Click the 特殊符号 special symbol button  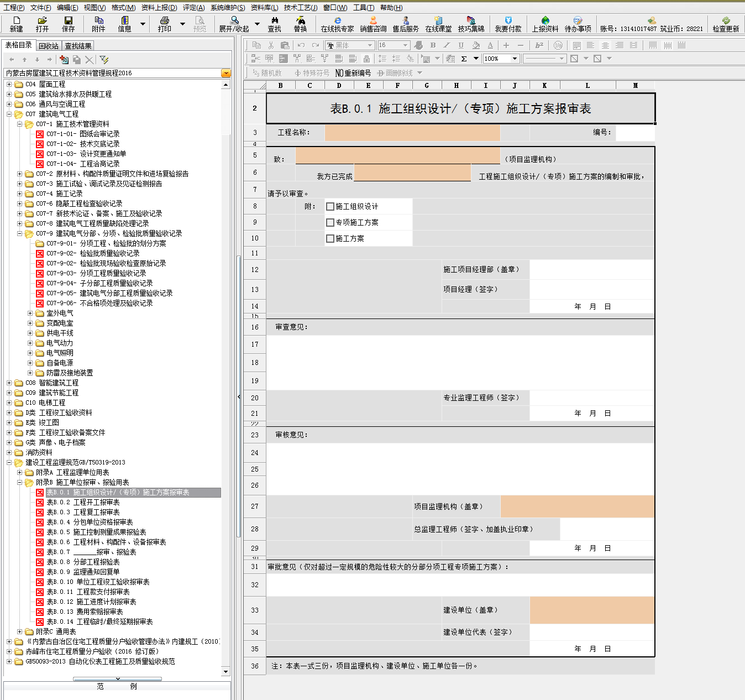pos(312,73)
